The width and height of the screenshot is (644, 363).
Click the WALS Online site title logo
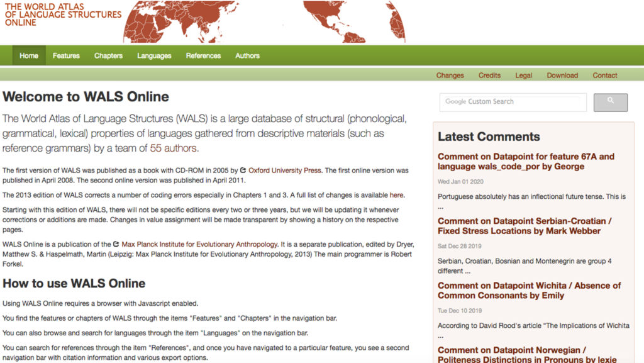tap(63, 14)
